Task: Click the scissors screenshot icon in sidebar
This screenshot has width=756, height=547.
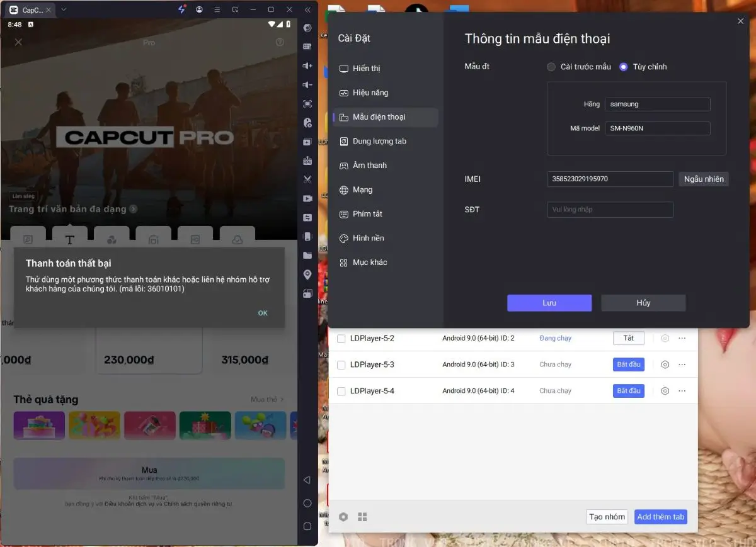Action: (x=307, y=179)
